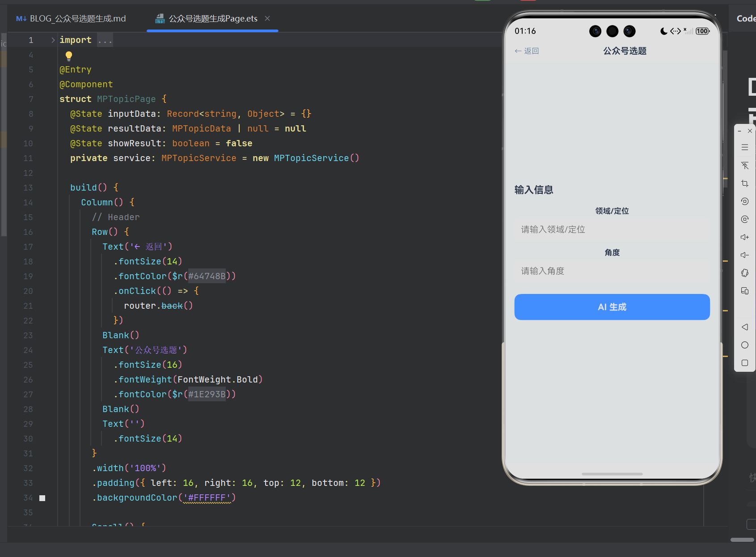This screenshot has width=756, height=557.
Task: Close the emulator toolbar panel
Action: (x=750, y=131)
